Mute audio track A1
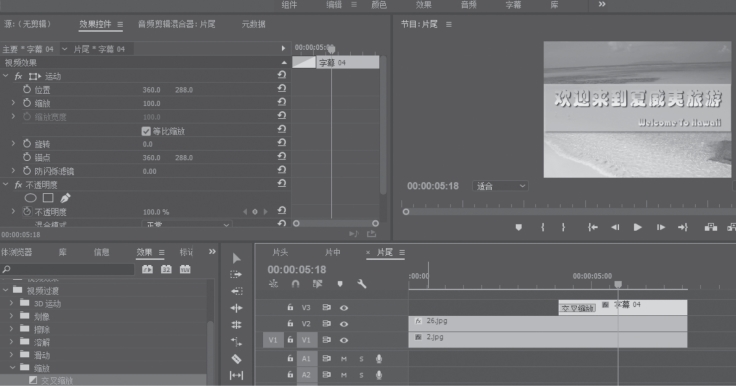The image size is (736, 386). 344,359
